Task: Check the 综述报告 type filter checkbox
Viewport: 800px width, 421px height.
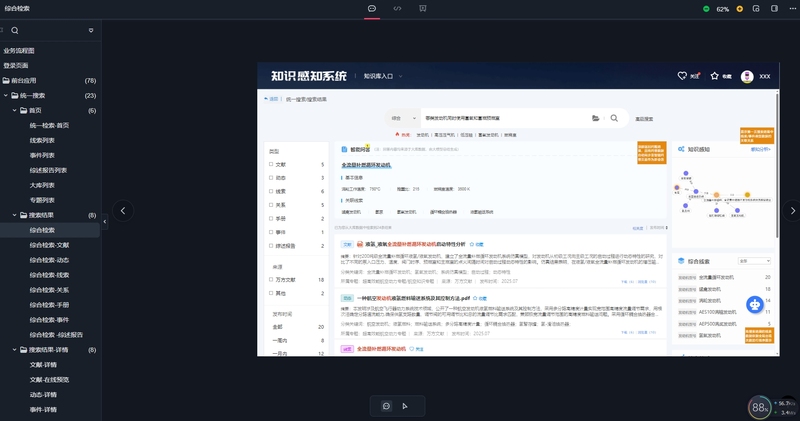Action: pyautogui.click(x=271, y=245)
